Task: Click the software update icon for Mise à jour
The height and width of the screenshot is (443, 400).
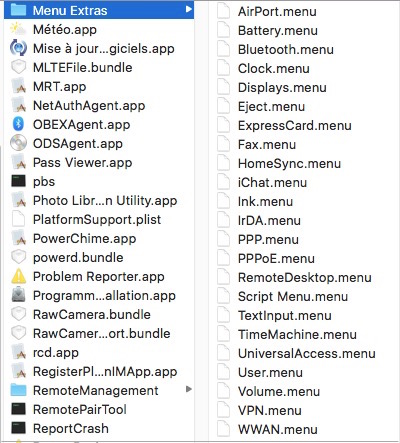Action: (18, 48)
